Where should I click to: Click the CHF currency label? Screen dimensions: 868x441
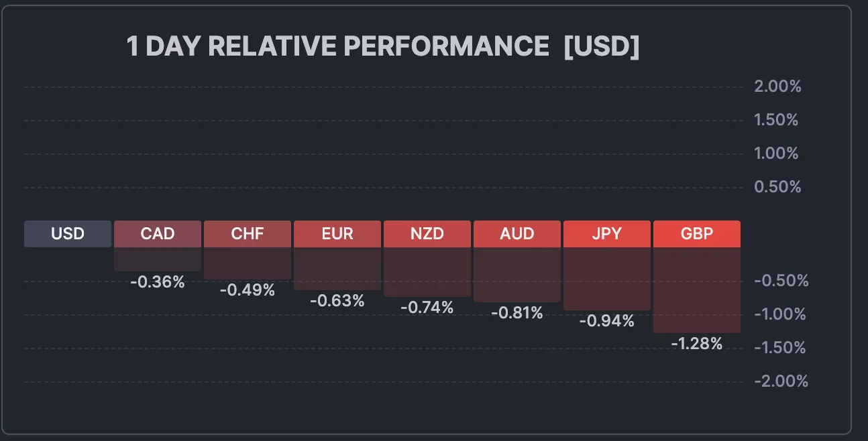pyautogui.click(x=248, y=234)
